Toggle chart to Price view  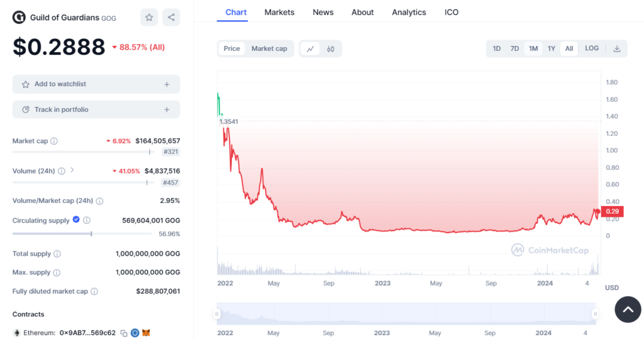(232, 49)
